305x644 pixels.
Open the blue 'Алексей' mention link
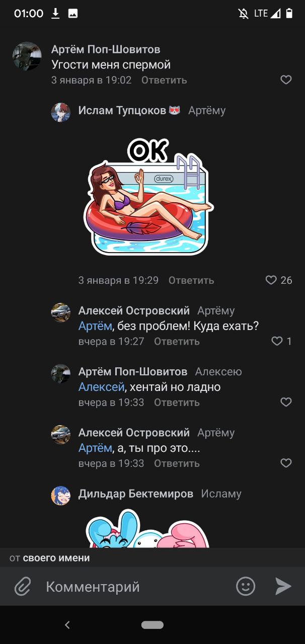[101, 387]
